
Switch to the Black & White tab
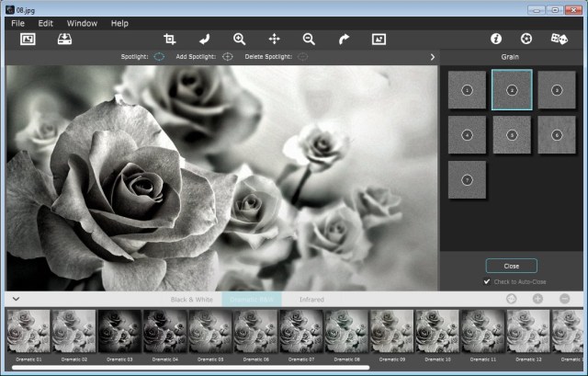[194, 299]
